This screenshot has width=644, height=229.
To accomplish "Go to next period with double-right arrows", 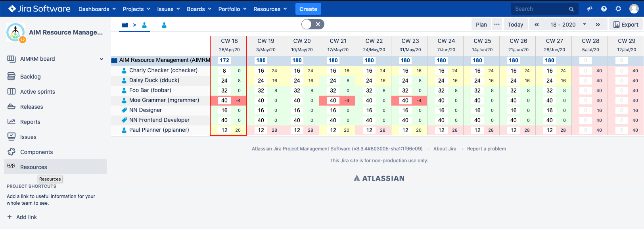I will coord(598,25).
